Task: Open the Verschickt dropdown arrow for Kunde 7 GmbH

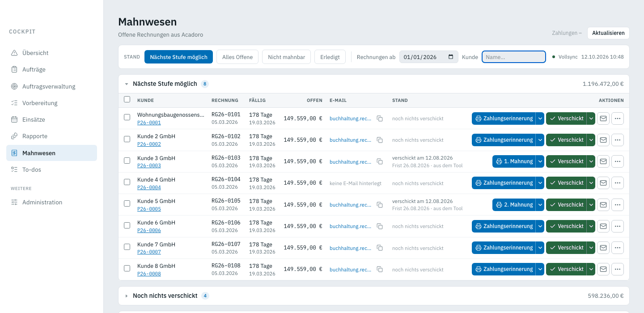Action: click(x=591, y=248)
